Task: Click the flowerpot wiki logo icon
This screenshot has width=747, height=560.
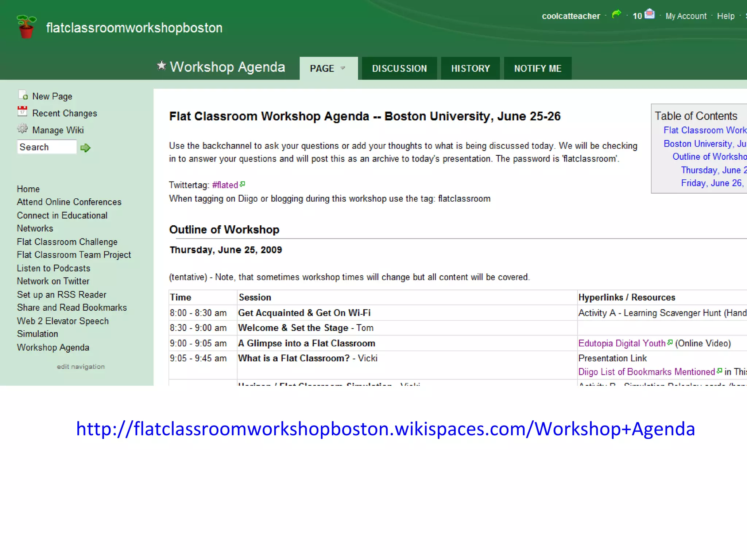Action: click(x=26, y=27)
